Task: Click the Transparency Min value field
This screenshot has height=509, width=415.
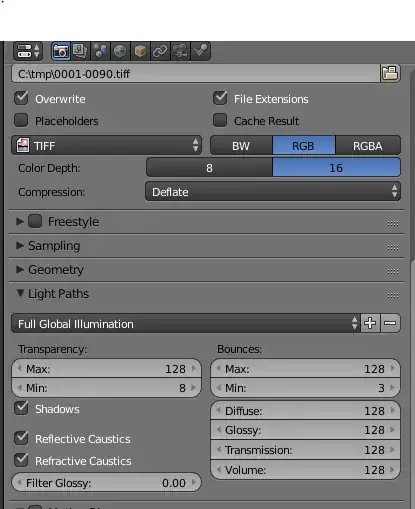Action: (107, 388)
